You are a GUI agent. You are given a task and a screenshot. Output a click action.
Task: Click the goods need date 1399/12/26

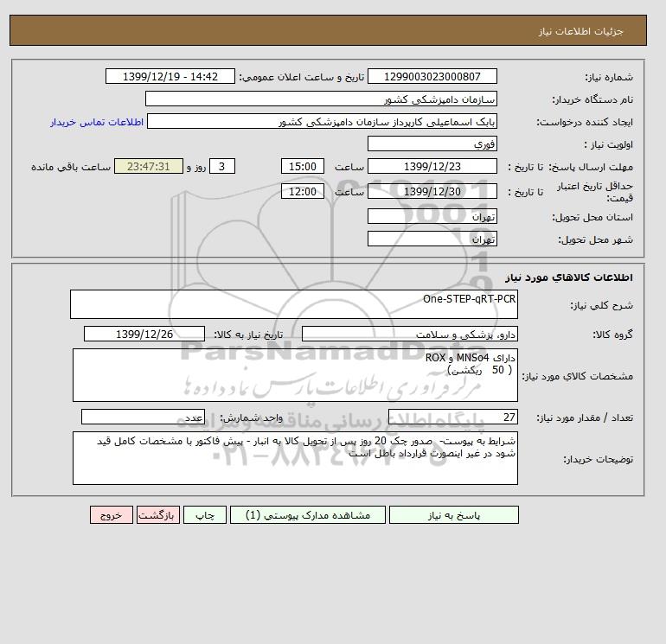144,334
